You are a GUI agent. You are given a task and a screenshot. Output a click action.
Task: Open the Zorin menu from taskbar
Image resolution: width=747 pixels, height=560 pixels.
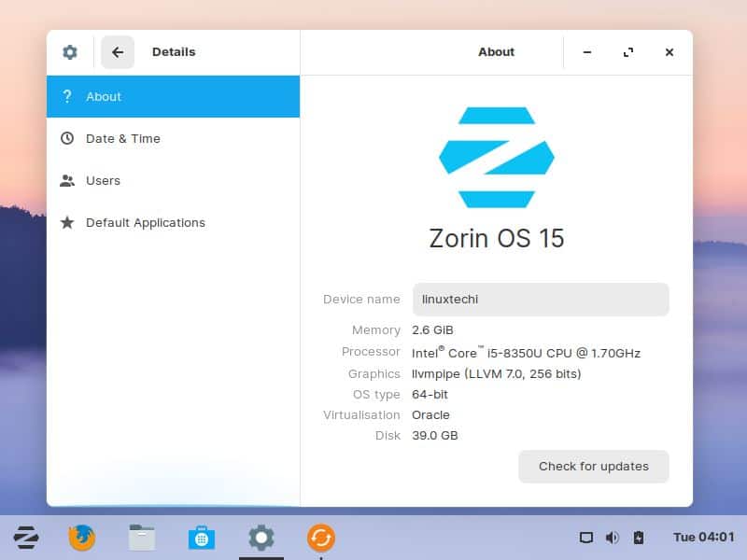click(x=26, y=538)
